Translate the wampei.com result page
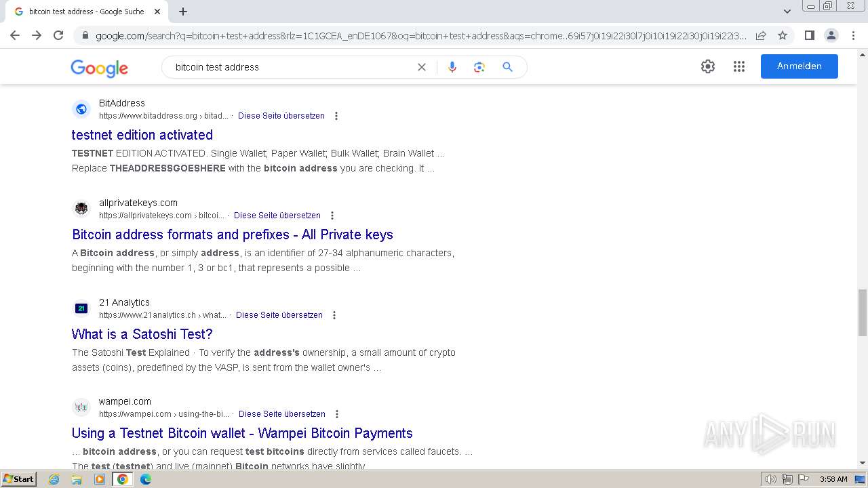 [x=282, y=414]
